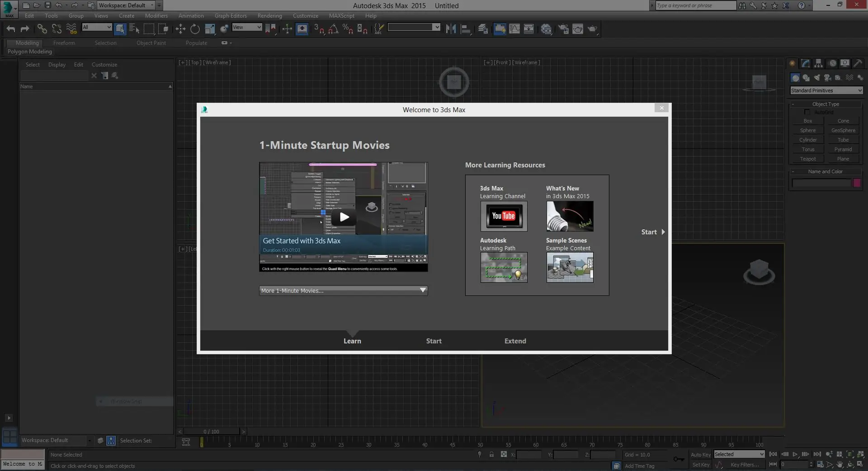
Task: Switch to the Extend tab in Welcome dialog
Action: click(515, 341)
